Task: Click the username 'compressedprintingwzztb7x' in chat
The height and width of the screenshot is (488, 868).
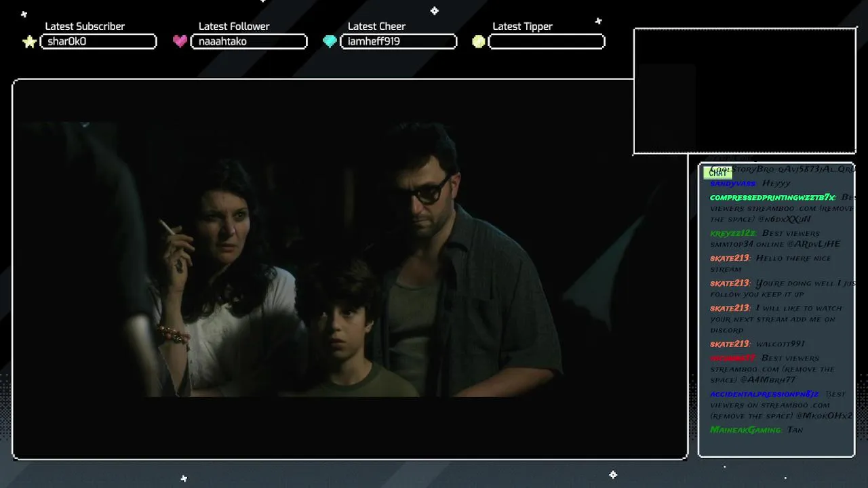Action: [x=772, y=197]
